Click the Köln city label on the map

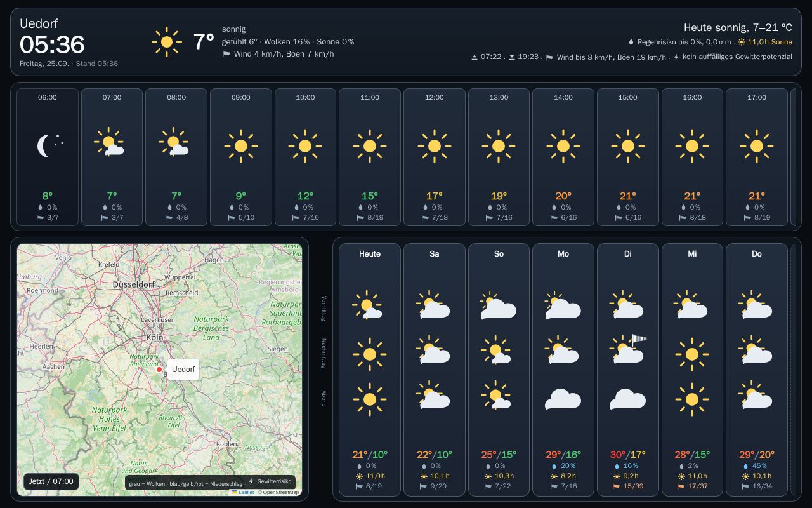(x=154, y=337)
